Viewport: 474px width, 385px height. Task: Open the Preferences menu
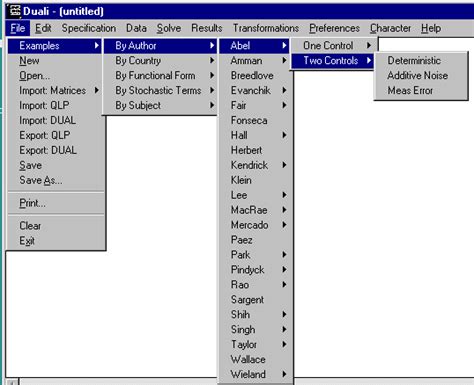pos(334,28)
